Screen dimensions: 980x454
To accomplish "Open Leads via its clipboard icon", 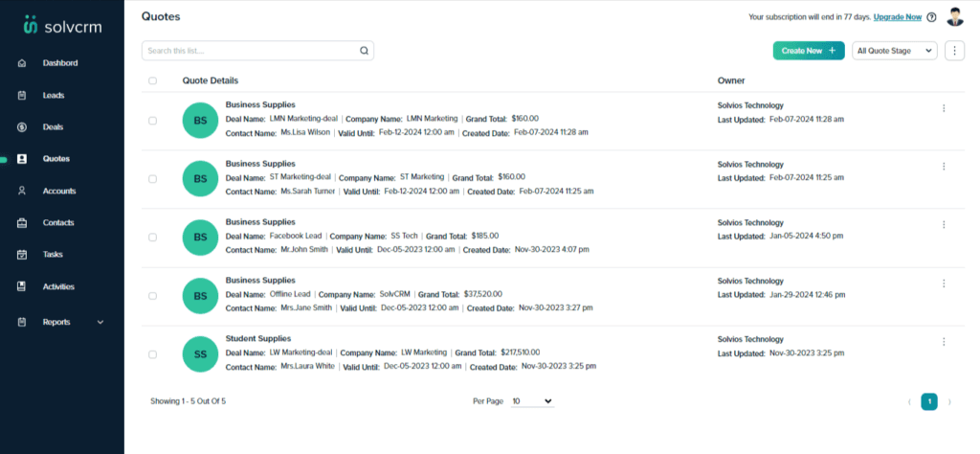I will click(22, 95).
